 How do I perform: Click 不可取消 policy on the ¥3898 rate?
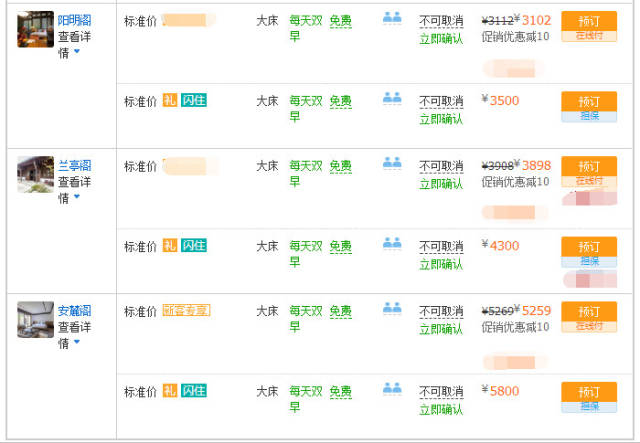(441, 166)
